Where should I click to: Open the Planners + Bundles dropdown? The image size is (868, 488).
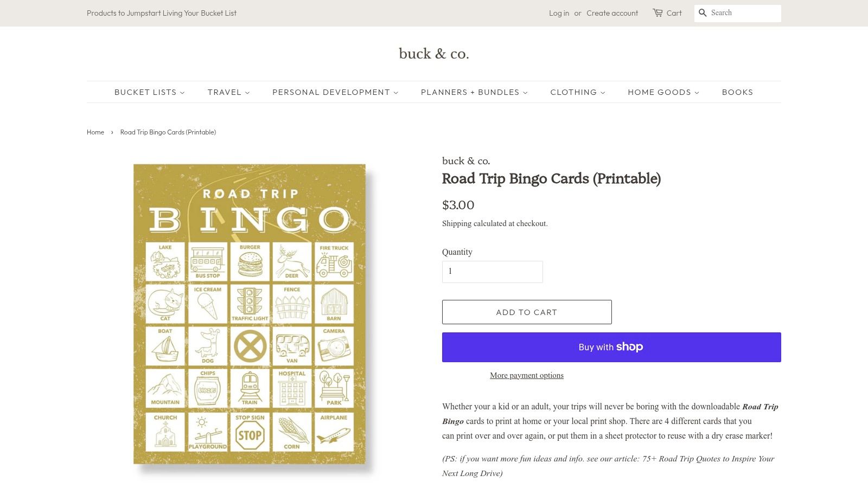(474, 92)
